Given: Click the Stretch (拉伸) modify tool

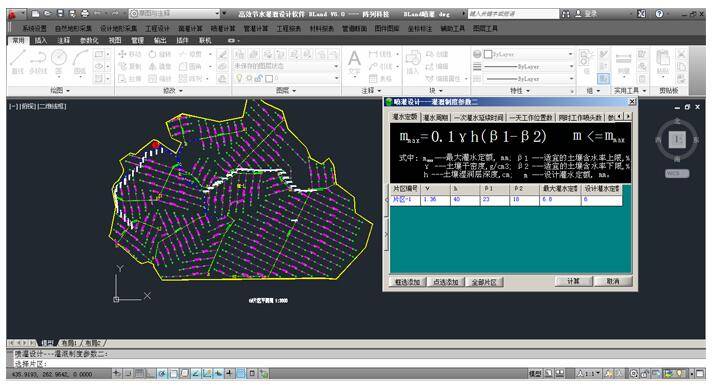Looking at the screenshot, I should 130,78.
